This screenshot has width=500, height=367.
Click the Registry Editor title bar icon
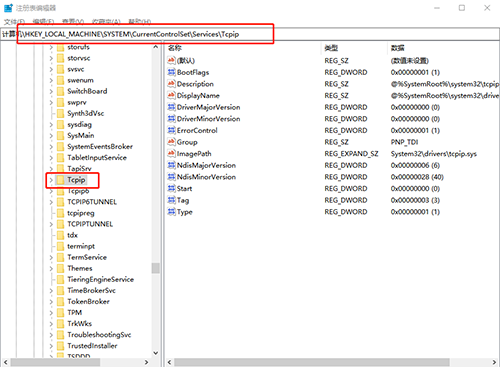coord(8,8)
